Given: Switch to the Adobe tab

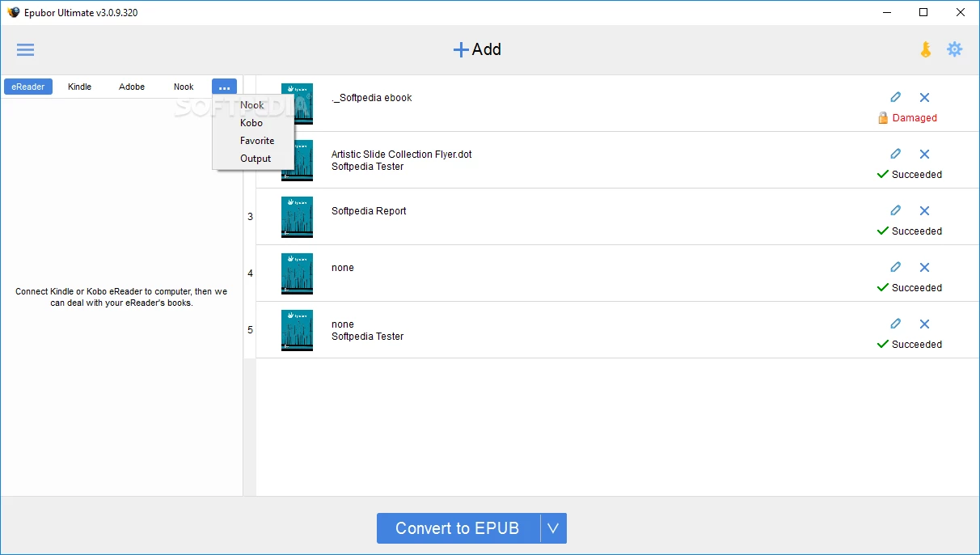Looking at the screenshot, I should click(132, 87).
